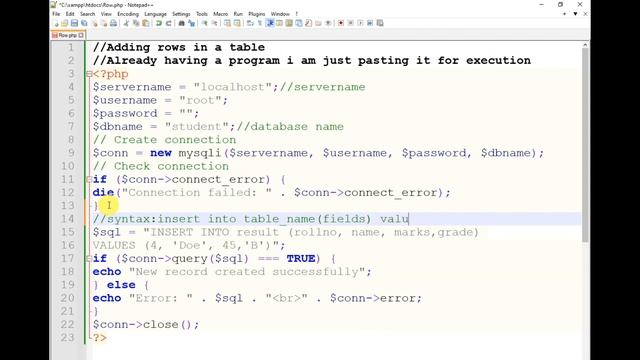The image size is (640, 360).
Task: Click the vertical scrollbar thumb in the editor
Action: point(585,145)
